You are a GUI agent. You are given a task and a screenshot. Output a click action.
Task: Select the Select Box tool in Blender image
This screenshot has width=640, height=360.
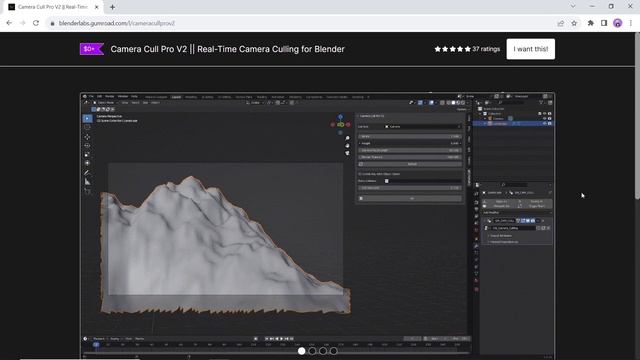(x=87, y=118)
